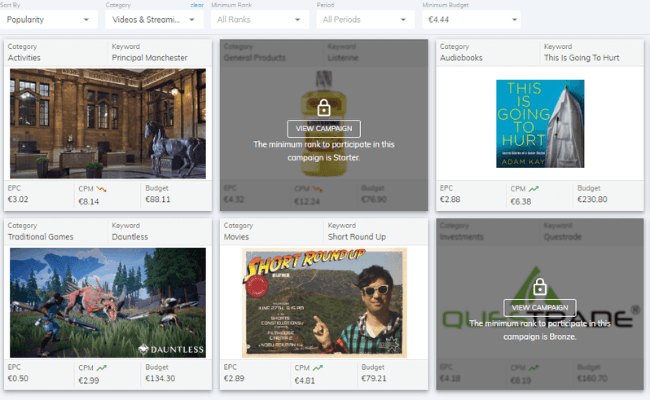Click the Budget value €88.11
650x400 pixels.
[x=158, y=199]
